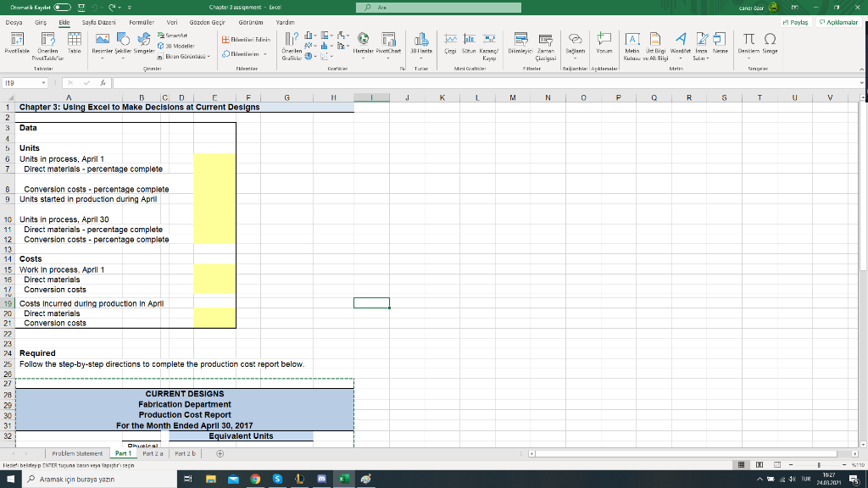This screenshot has width=868, height=488.
Task: Open the Part 2 a sheet tab
Action: click(x=153, y=454)
